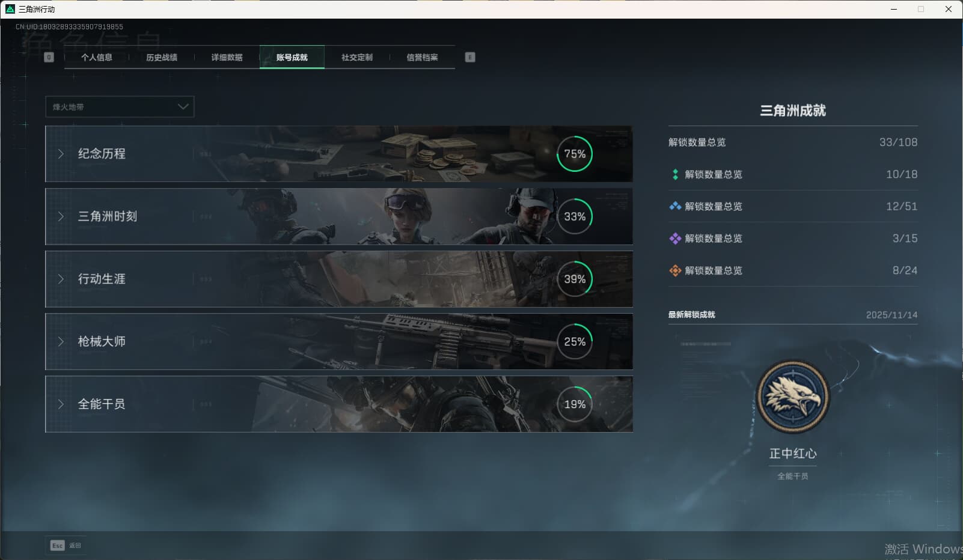This screenshot has height=560, width=963.
Task: Switch to the 个人信息 tab
Action: tap(97, 57)
